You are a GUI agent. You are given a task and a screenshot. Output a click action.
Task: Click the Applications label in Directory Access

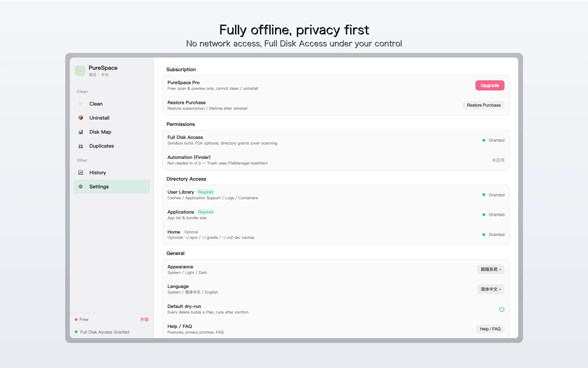[181, 212]
